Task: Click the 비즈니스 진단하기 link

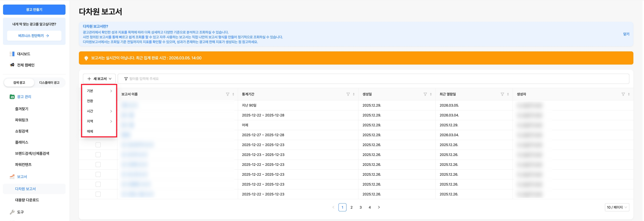Action: pyautogui.click(x=34, y=36)
